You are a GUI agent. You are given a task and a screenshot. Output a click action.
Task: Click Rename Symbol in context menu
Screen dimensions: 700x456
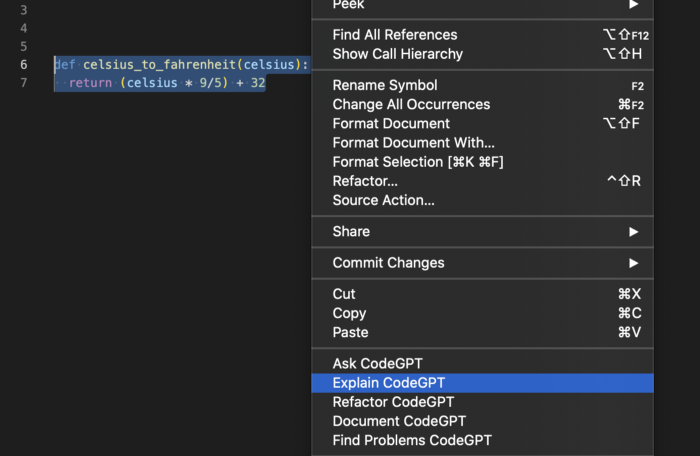tap(385, 86)
